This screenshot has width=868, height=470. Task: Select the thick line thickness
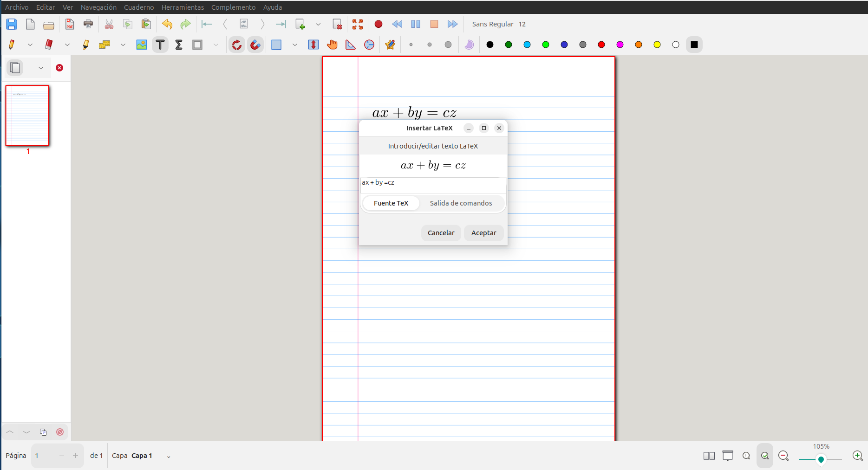point(448,45)
